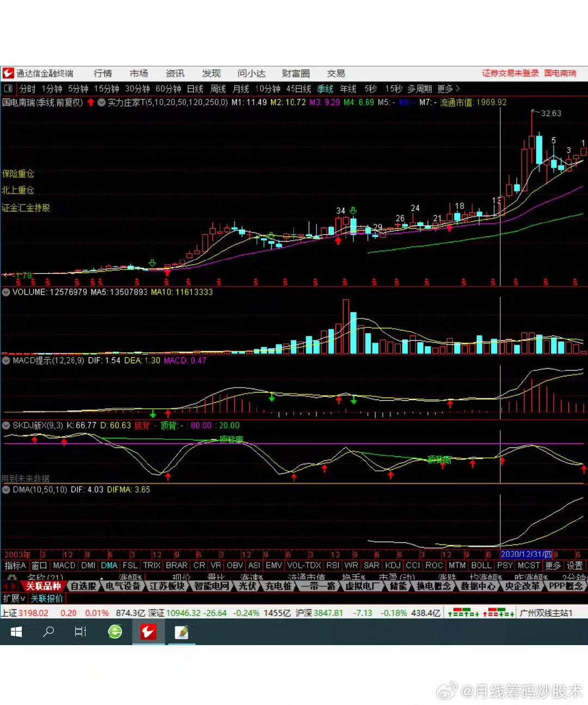The height and width of the screenshot is (705, 588).
Task: Click the 通达信 app logo icon
Action: point(8,73)
